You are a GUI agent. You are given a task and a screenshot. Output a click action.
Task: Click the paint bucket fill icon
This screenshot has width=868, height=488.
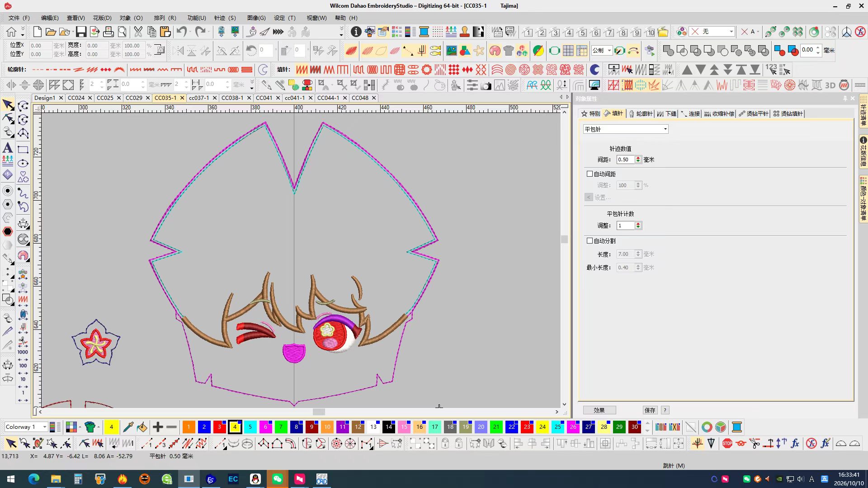click(142, 427)
